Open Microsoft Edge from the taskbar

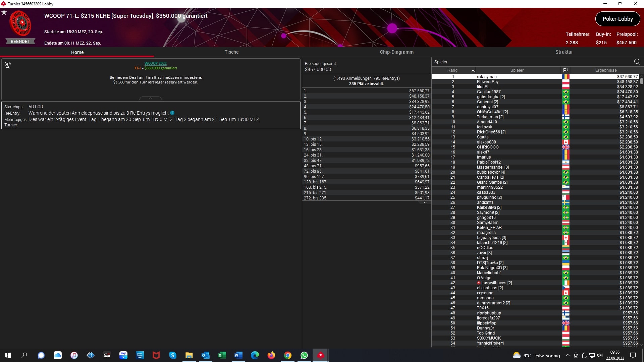(x=255, y=355)
